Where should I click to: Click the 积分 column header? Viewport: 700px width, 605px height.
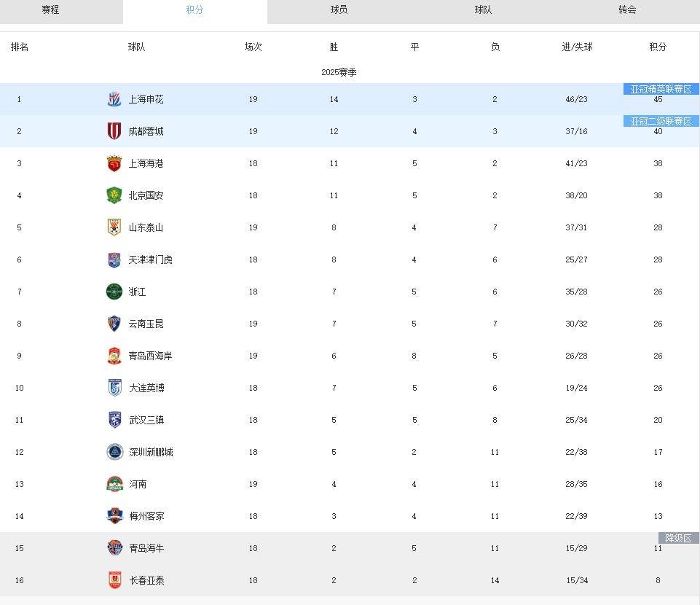point(658,47)
